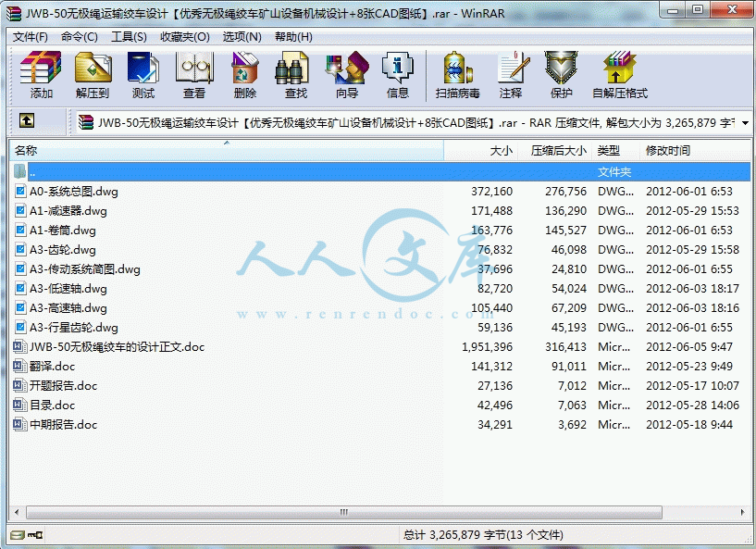Click the date 2012-05-29 15:58
The width and height of the screenshot is (756, 549).
click(x=692, y=249)
